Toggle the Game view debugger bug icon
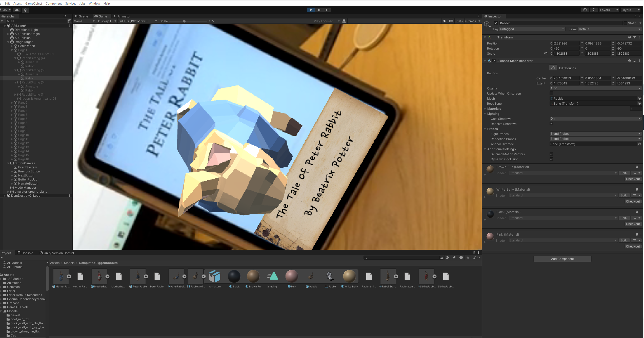Image resolution: width=644 pixels, height=338 pixels. (x=344, y=21)
